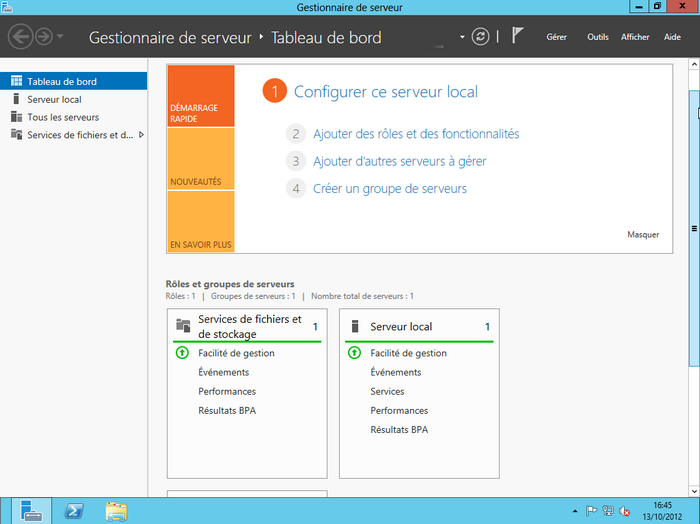700x524 pixels.
Task: Open the Aide menu
Action: [672, 37]
